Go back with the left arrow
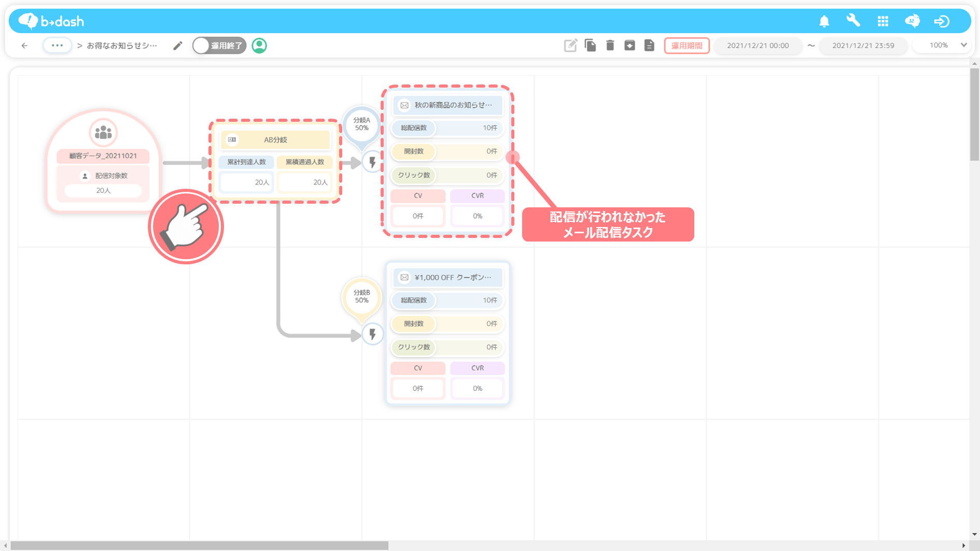This screenshot has height=551, width=980. [24, 46]
